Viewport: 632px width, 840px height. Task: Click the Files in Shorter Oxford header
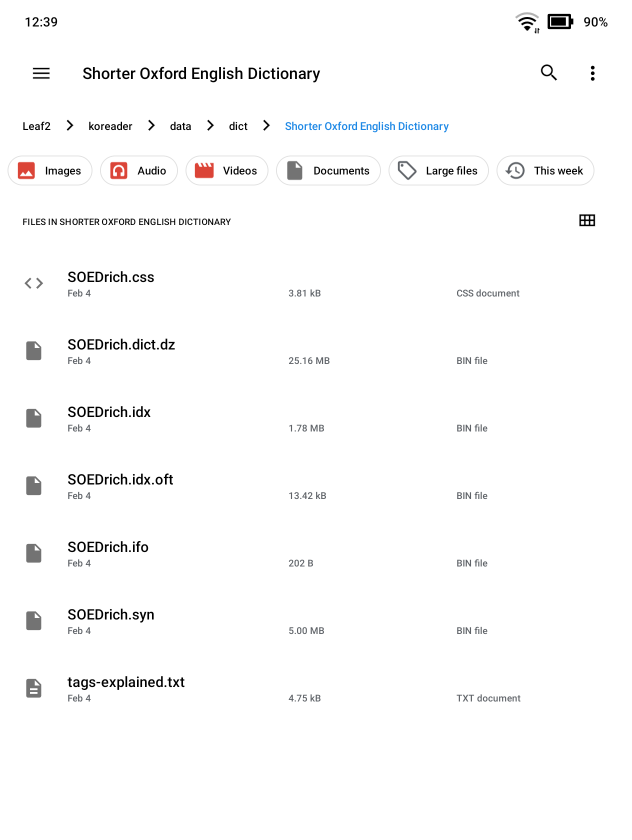point(126,221)
